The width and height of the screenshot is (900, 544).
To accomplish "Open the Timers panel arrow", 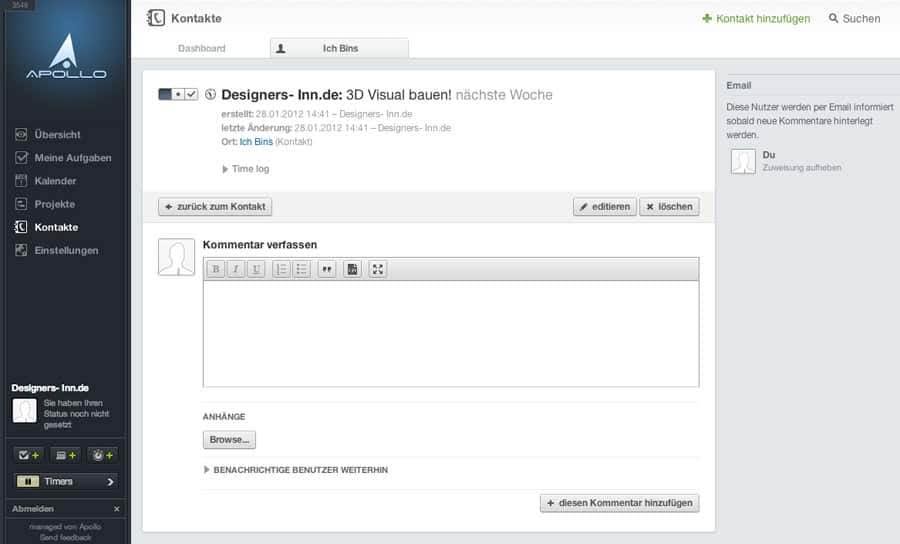I will 110,481.
